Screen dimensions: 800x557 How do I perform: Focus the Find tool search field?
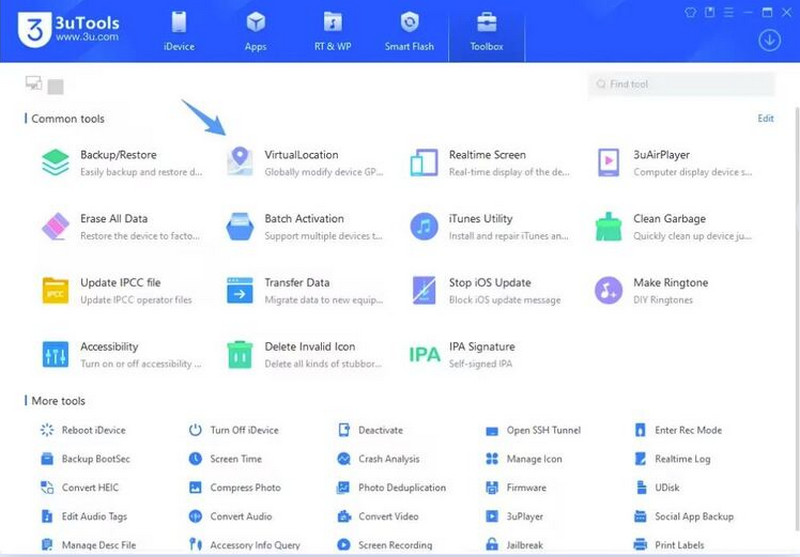682,84
